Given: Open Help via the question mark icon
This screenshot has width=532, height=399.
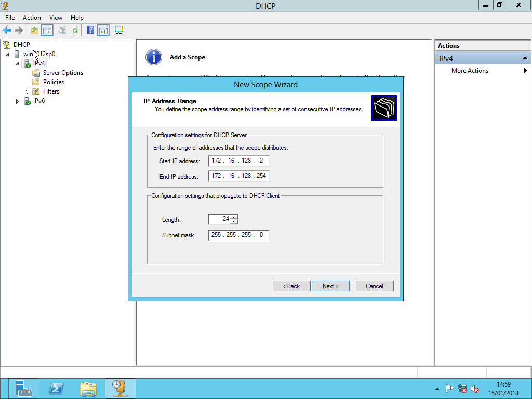Looking at the screenshot, I should [x=90, y=31].
